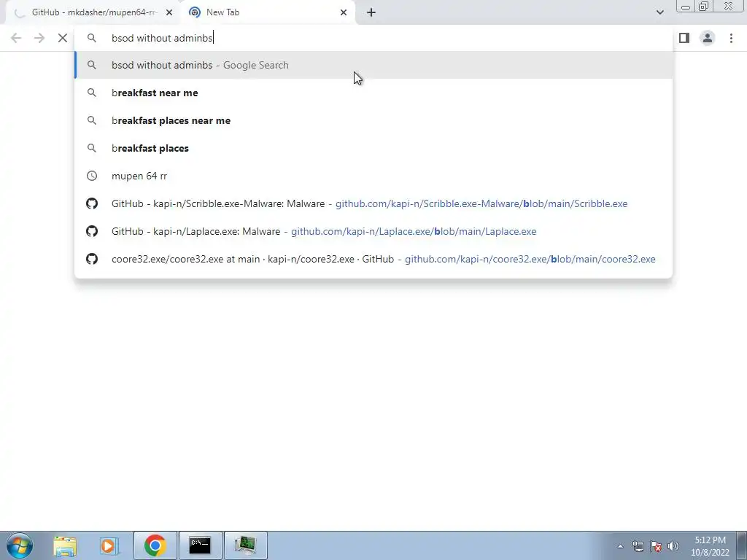Close the GitHub mkdasher/mupen64 tab
Viewport: 747px width, 560px height.
[169, 12]
